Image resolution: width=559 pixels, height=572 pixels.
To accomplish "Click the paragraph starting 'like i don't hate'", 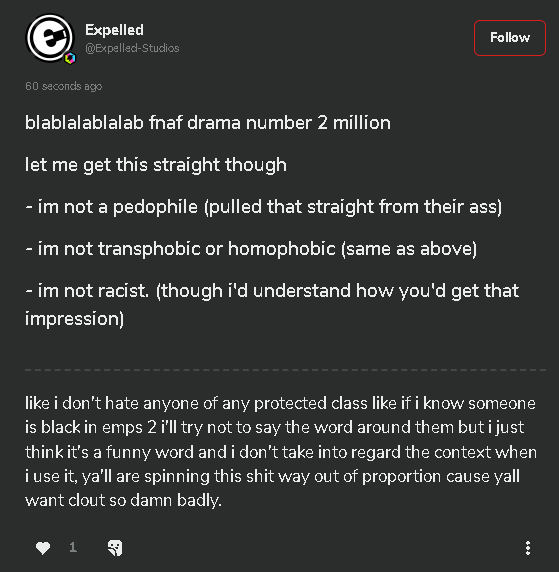I will [281, 452].
